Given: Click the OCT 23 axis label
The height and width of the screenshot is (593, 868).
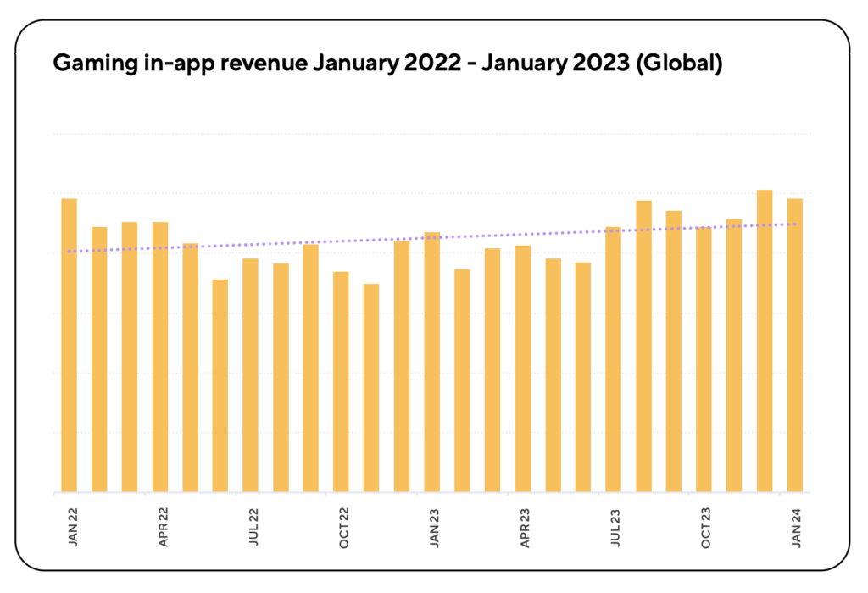Looking at the screenshot, I should pos(705,527).
